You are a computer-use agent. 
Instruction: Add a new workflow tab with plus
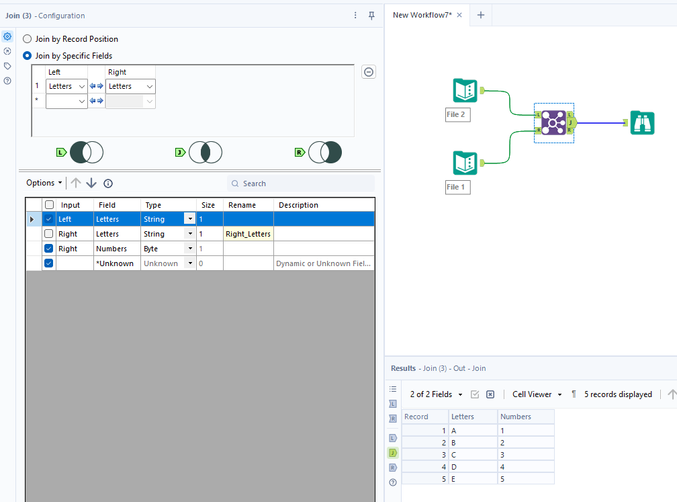[481, 15]
